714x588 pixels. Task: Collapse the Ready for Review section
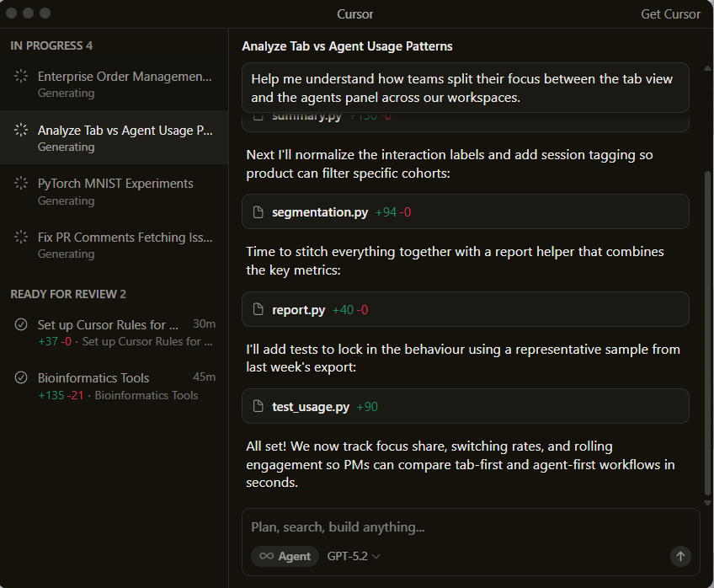(68, 294)
